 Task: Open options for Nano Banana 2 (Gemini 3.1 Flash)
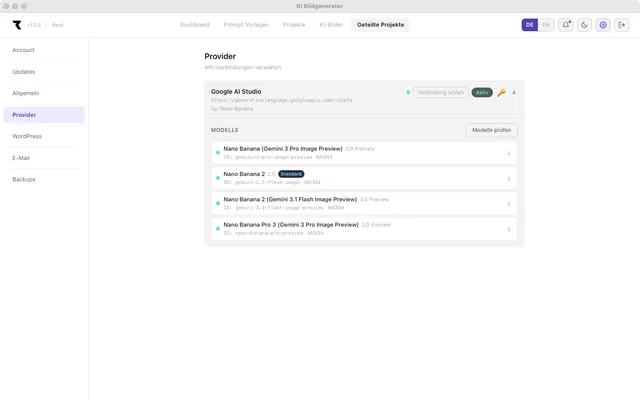tap(509, 204)
